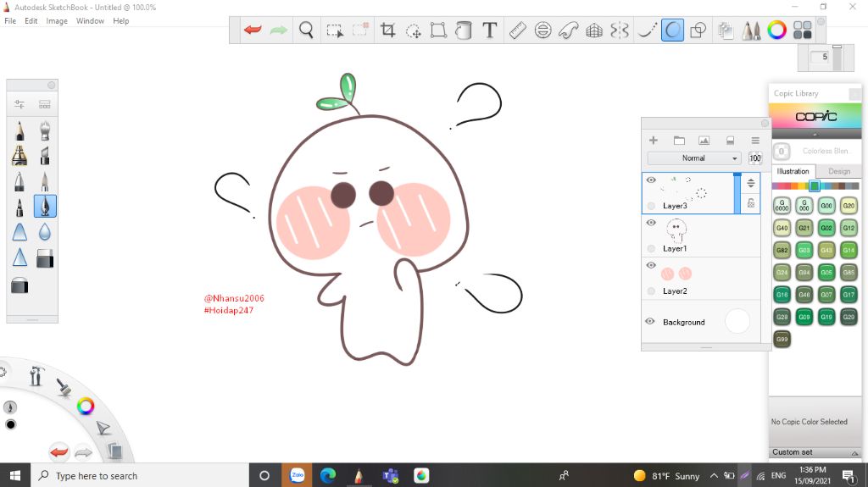Select the water drop smear brush

point(45,232)
